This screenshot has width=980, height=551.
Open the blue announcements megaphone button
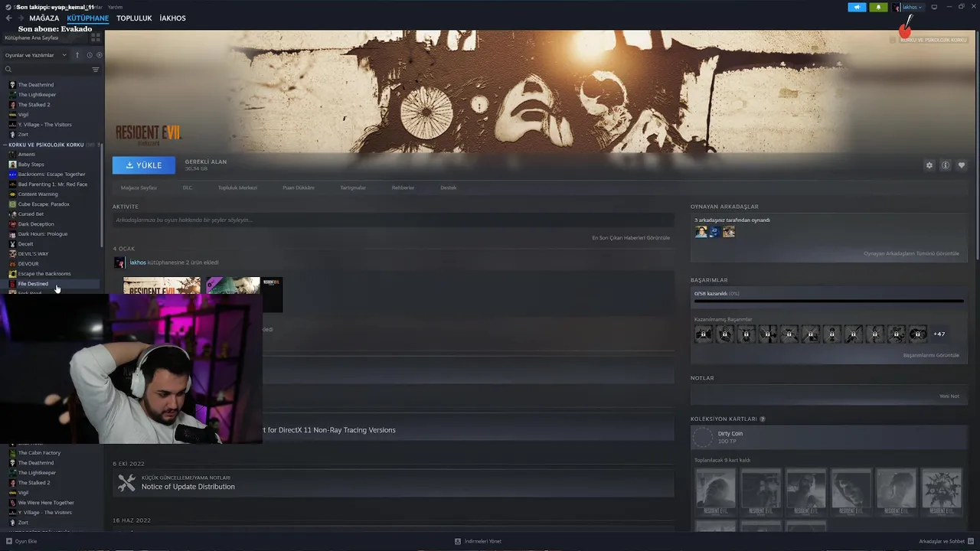[x=857, y=7]
